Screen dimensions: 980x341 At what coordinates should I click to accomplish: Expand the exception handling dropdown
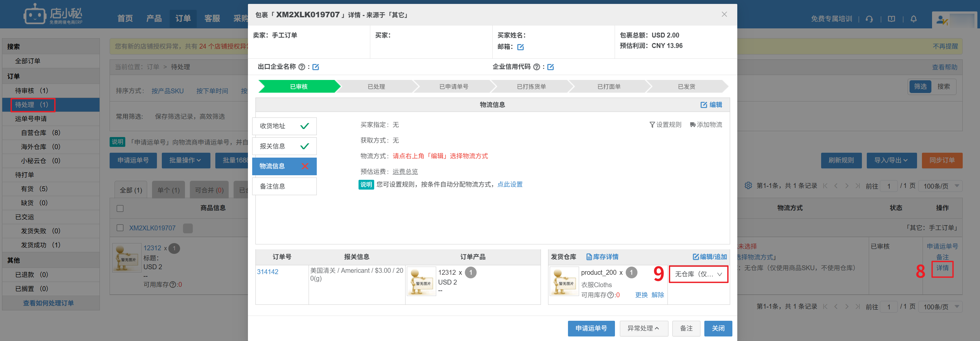coord(643,328)
